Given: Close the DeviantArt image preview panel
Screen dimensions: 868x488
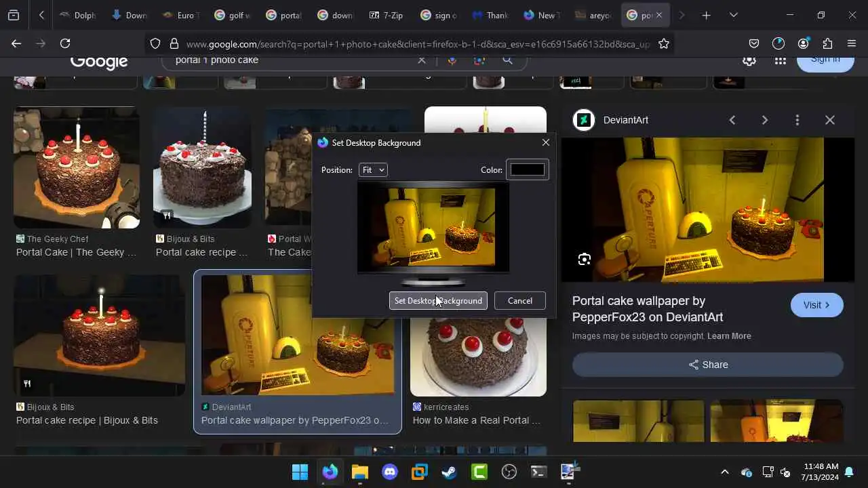Looking at the screenshot, I should click(830, 120).
